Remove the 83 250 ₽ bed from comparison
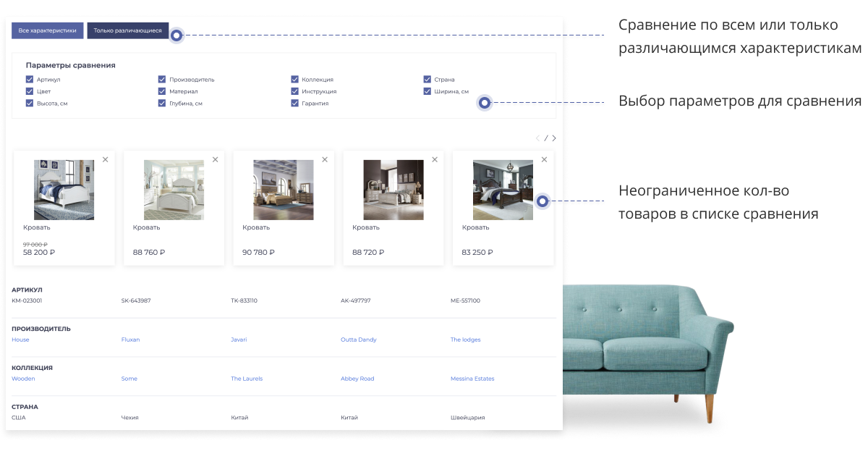Screen dimensions: 868x467 click(x=545, y=159)
